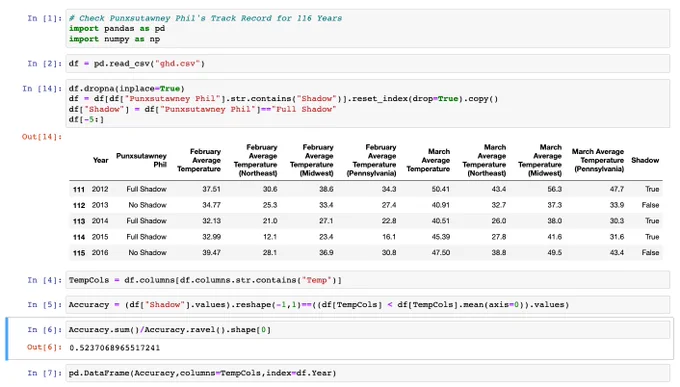Click the 16.1 Pennsylvania February value

point(389,237)
